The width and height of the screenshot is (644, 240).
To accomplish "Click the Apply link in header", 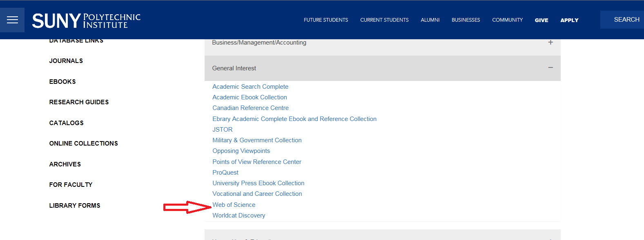I will tap(569, 20).
